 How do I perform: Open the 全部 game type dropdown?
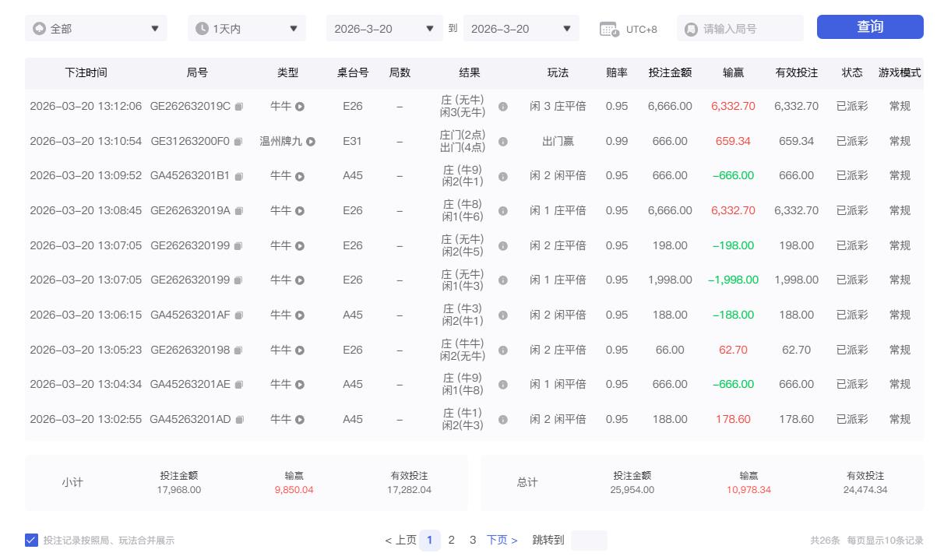(96, 29)
